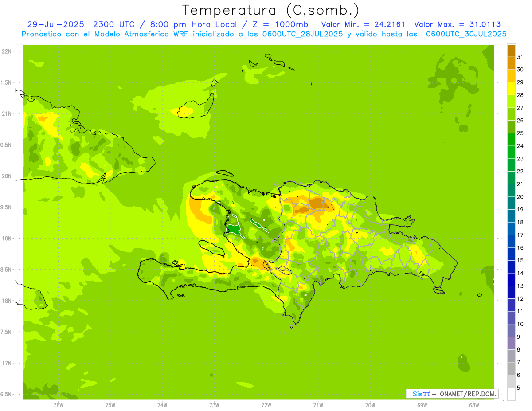Screen dimensions: 532x411
Task: Click the colorbar label '8'
Action: click(x=519, y=350)
